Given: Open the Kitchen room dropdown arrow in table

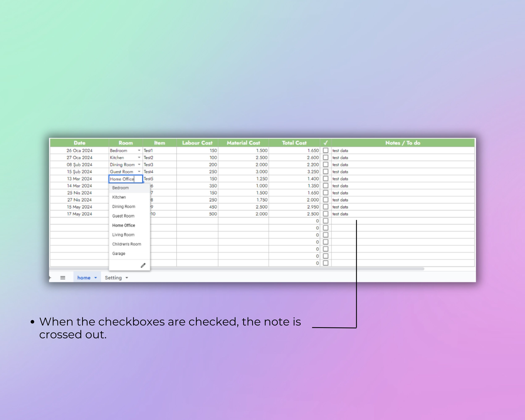Looking at the screenshot, I should pos(139,157).
